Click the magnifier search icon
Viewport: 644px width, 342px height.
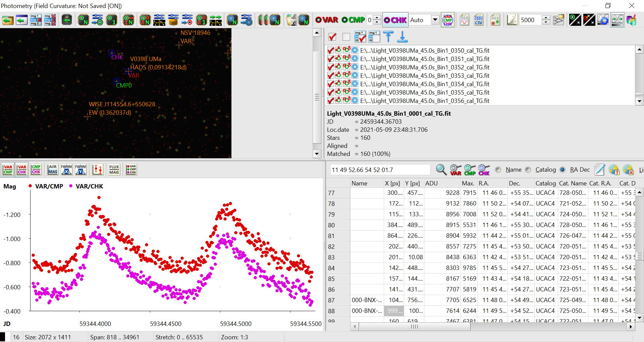click(x=441, y=170)
